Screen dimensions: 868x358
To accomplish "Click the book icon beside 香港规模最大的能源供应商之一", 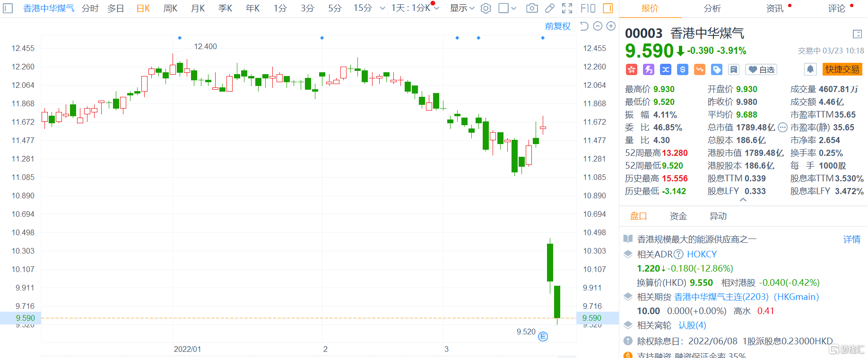I will [x=628, y=239].
